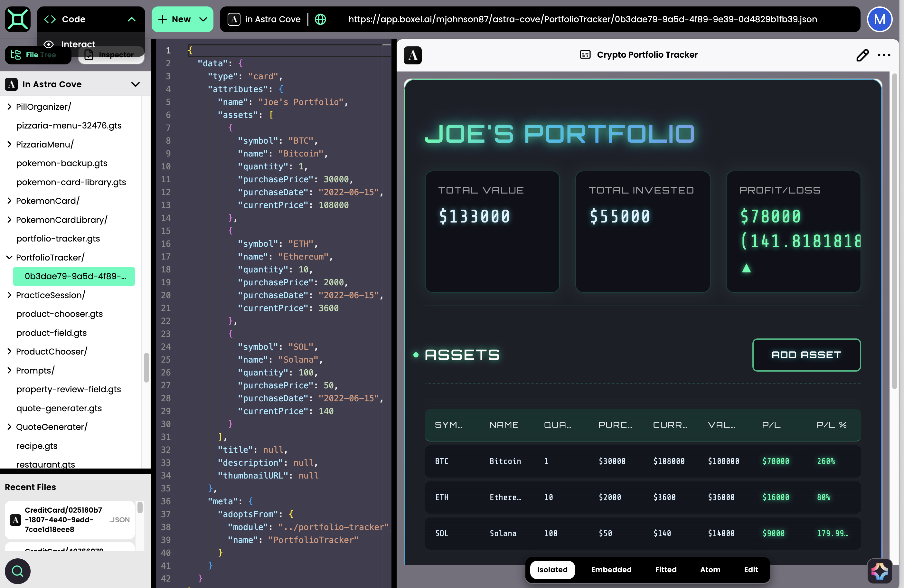Expand the Prompts folder

coord(9,370)
